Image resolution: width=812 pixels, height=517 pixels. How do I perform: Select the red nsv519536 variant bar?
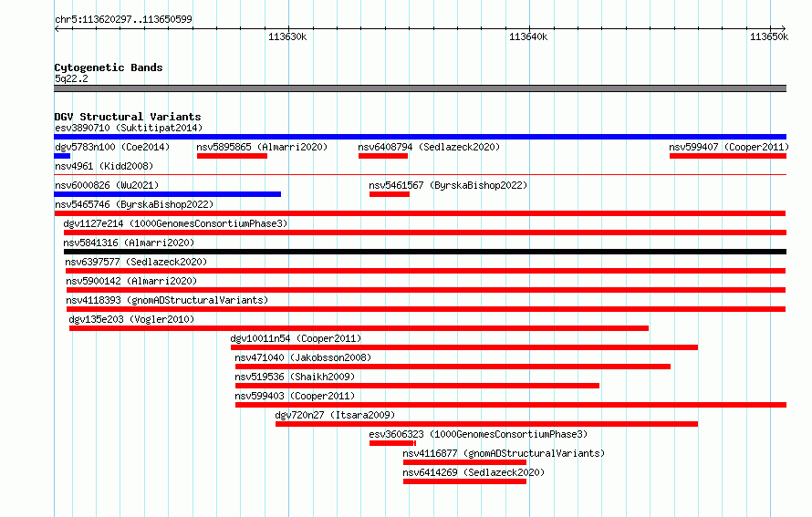[x=417, y=386]
